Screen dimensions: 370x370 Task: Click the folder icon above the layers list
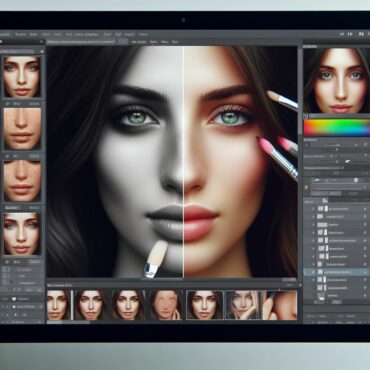pyautogui.click(x=325, y=201)
